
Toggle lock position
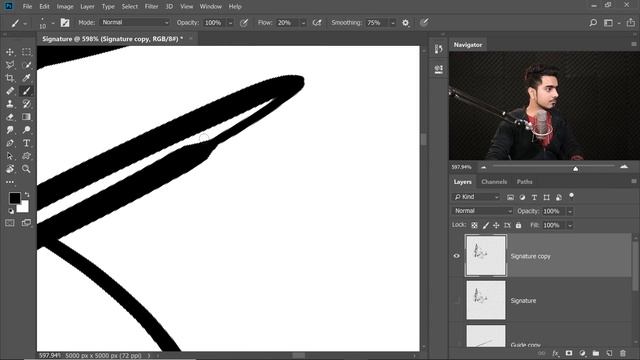coord(496,225)
